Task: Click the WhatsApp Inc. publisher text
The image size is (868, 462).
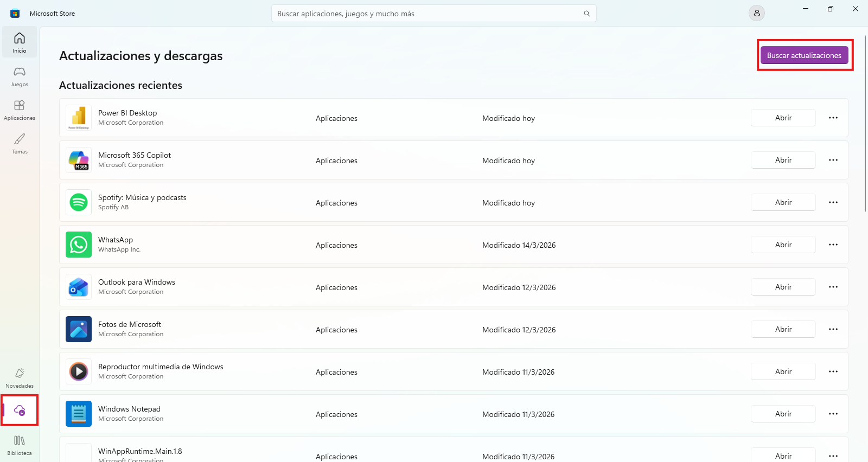Action: (x=119, y=249)
